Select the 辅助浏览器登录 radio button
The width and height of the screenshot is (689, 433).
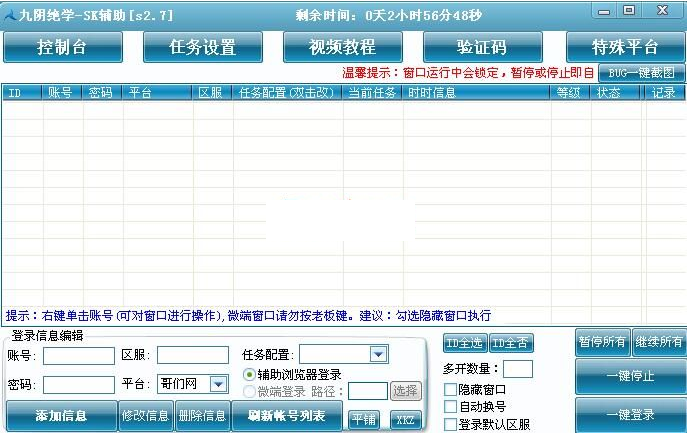pos(249,374)
